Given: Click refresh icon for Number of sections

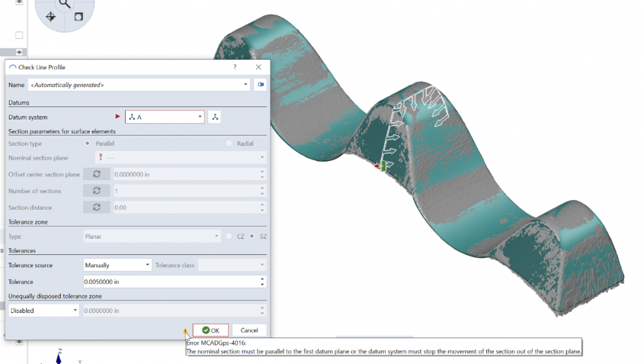Looking at the screenshot, I should [97, 191].
